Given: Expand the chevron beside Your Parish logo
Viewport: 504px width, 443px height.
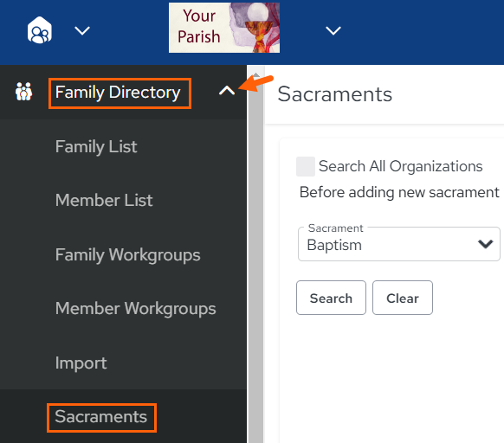Looking at the screenshot, I should 333,31.
